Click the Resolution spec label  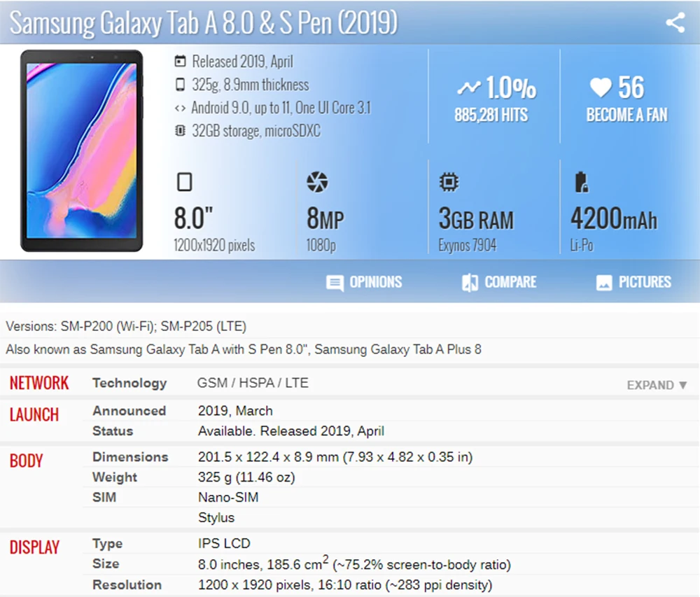pyautogui.click(x=127, y=584)
